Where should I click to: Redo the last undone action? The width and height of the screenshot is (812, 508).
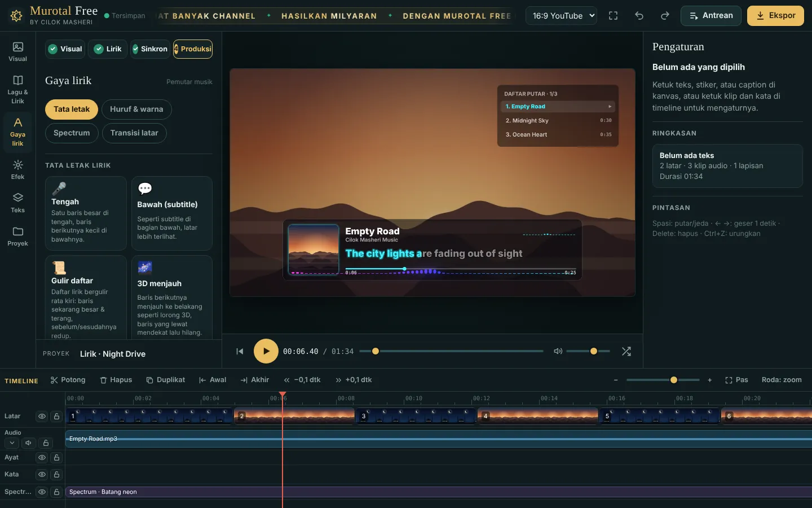click(665, 16)
